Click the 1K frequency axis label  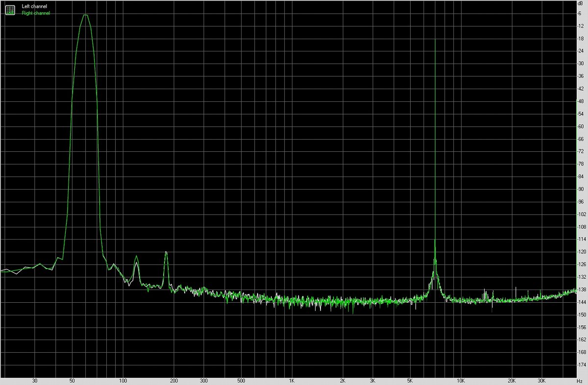pos(292,381)
